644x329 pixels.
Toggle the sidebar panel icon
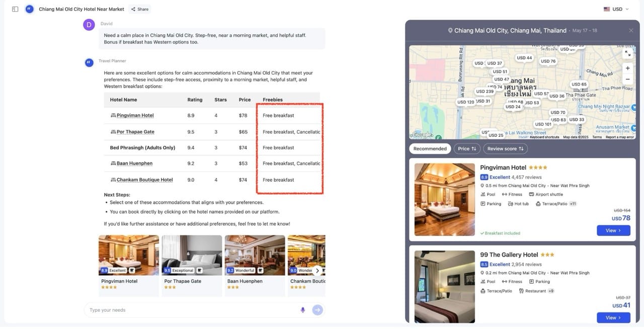click(x=15, y=9)
